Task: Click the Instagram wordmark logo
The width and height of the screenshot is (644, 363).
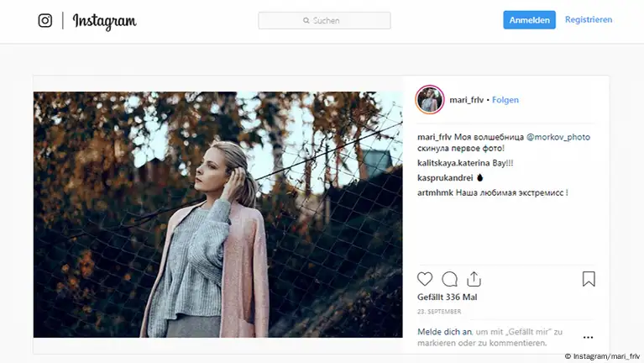Action: tap(104, 21)
